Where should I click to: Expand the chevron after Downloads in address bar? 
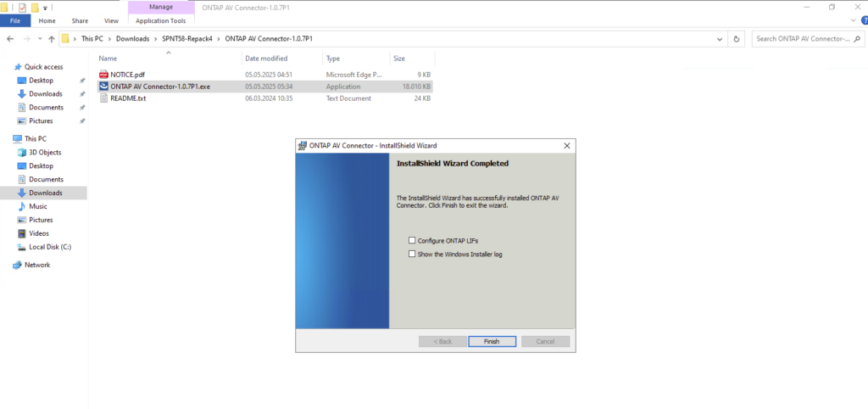pyautogui.click(x=156, y=39)
